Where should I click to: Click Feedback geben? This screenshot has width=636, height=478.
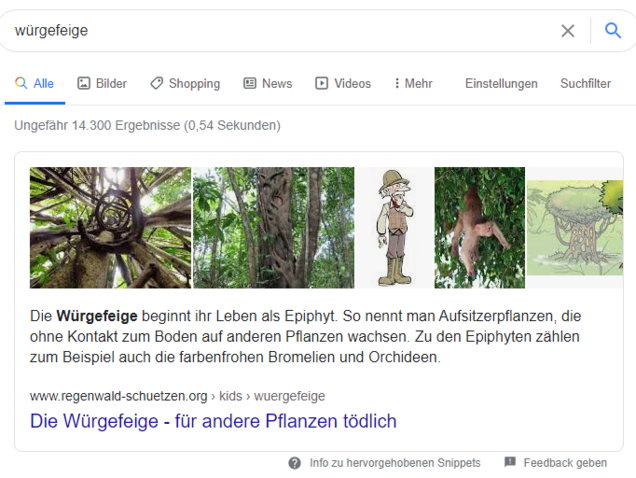[x=565, y=463]
